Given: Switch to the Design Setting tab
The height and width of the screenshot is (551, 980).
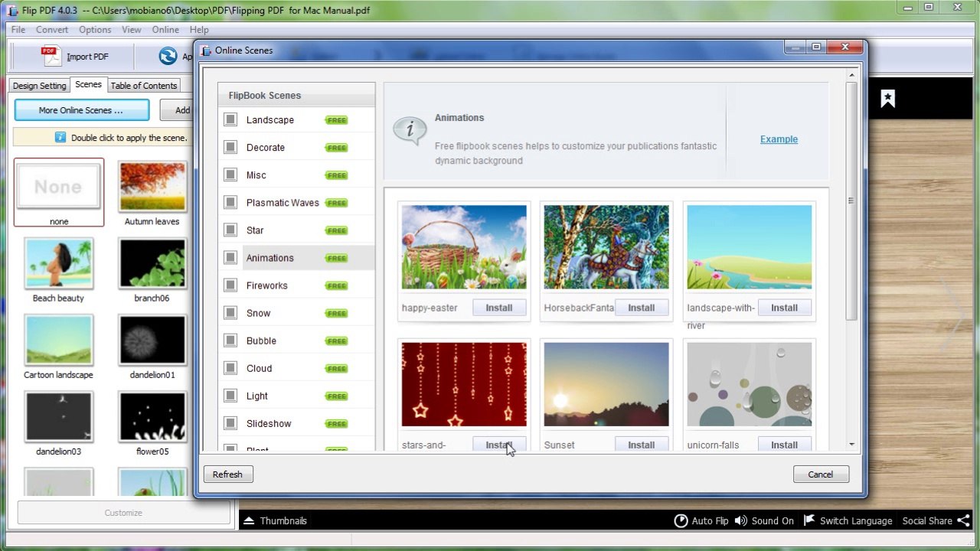Looking at the screenshot, I should pos(40,86).
